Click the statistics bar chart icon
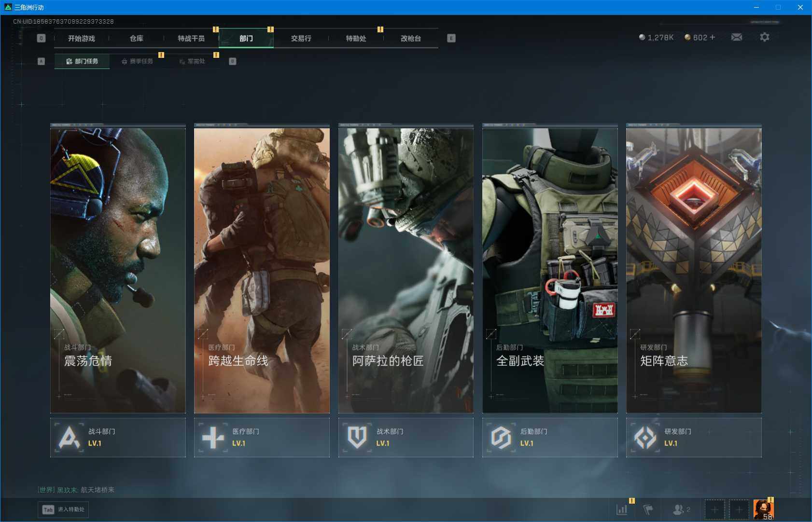The height and width of the screenshot is (522, 812). (x=622, y=509)
